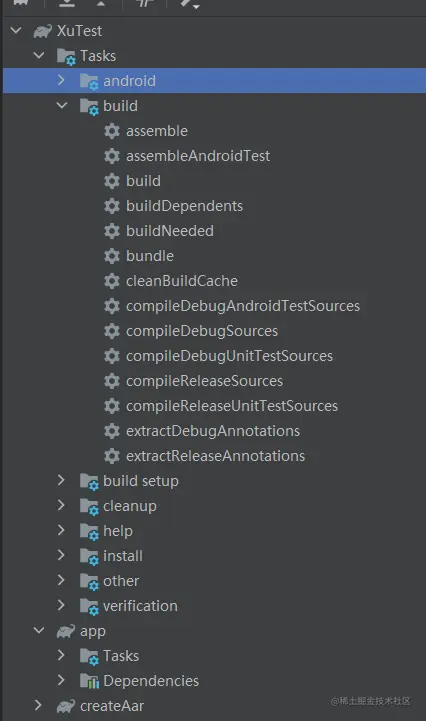
Task: Click the gear icon beside assemble task
Action: 112,131
